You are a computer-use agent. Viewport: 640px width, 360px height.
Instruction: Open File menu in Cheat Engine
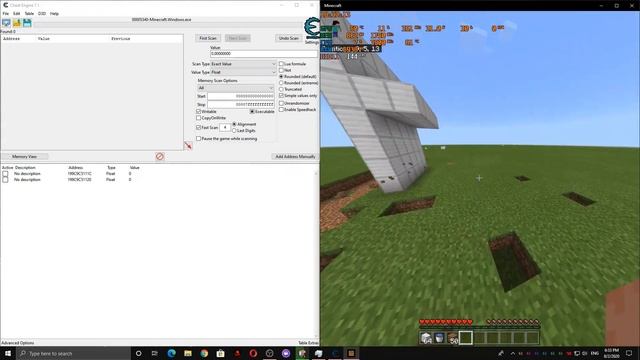click(6, 13)
